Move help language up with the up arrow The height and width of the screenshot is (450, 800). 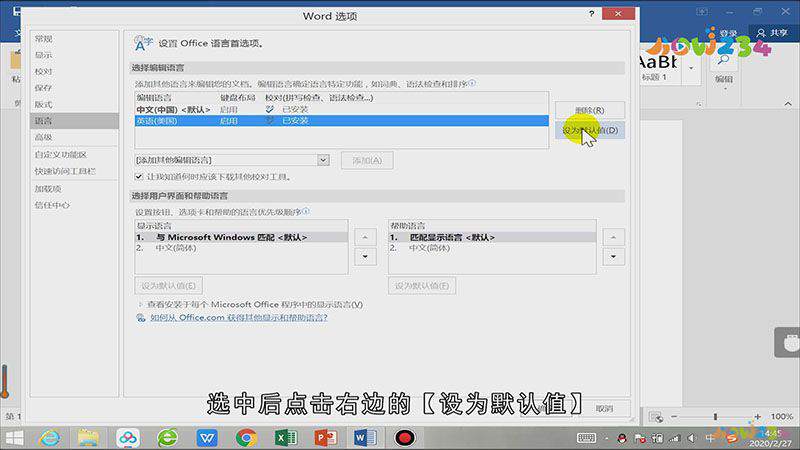[613, 237]
